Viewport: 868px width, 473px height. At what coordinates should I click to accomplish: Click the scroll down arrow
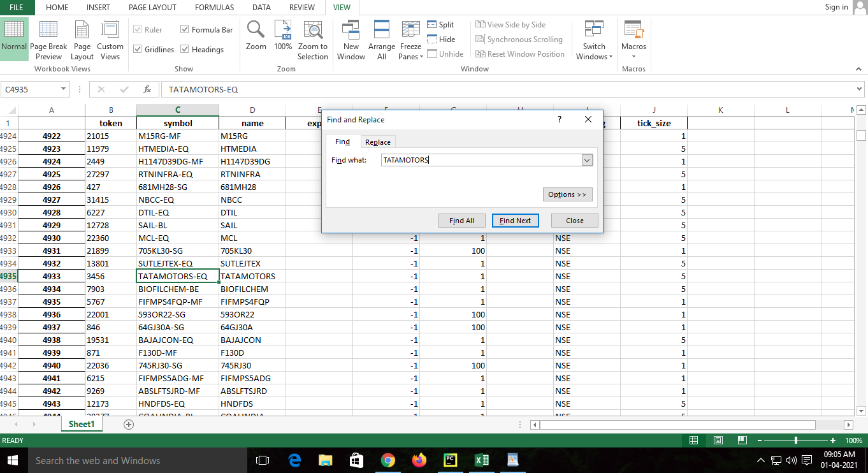click(x=861, y=411)
